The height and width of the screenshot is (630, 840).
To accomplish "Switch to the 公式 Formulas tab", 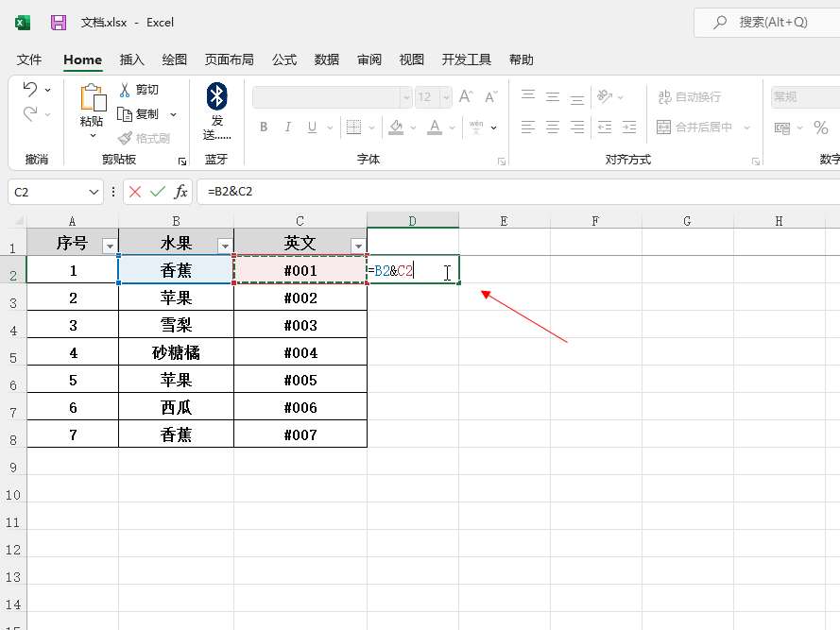I will [x=283, y=60].
